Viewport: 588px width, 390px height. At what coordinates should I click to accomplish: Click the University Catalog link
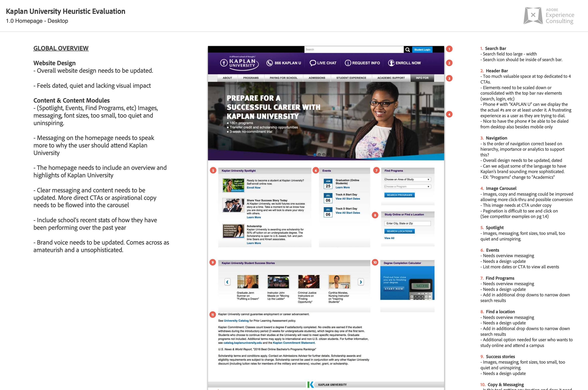coord(236,321)
